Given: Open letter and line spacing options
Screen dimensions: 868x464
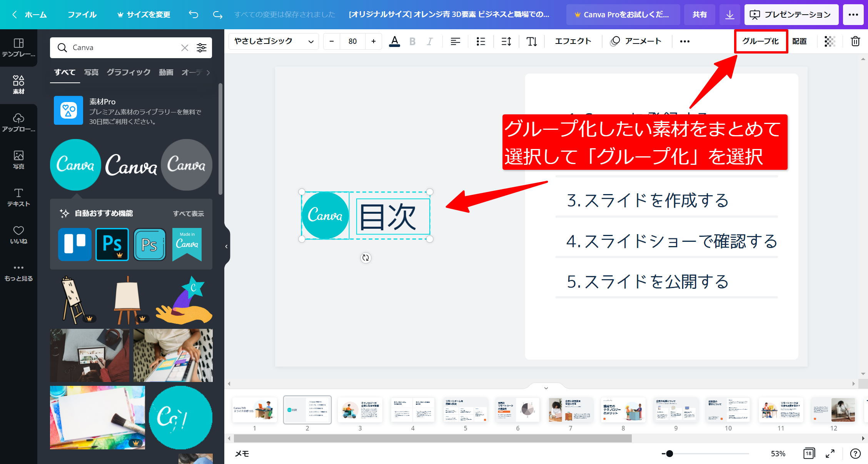Looking at the screenshot, I should (506, 41).
